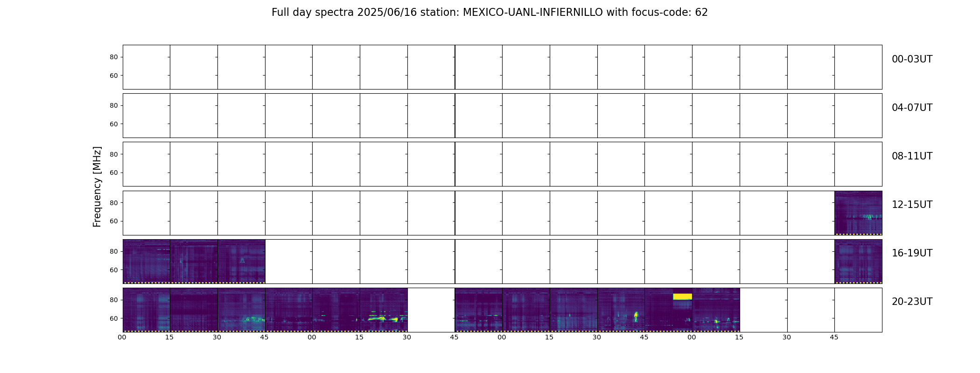Click the '80' tick label of the 12-15UT row

coord(114,203)
